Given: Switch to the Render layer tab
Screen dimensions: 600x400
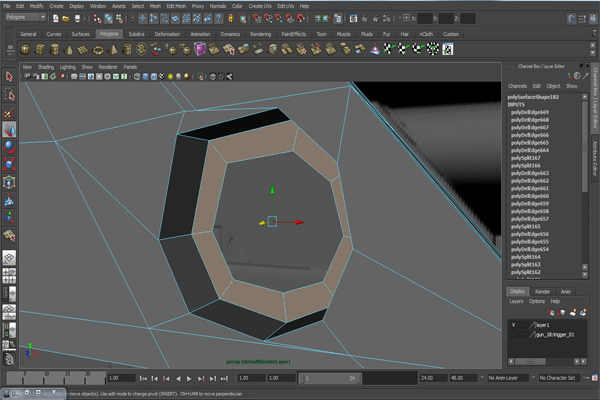Looking at the screenshot, I should click(542, 292).
